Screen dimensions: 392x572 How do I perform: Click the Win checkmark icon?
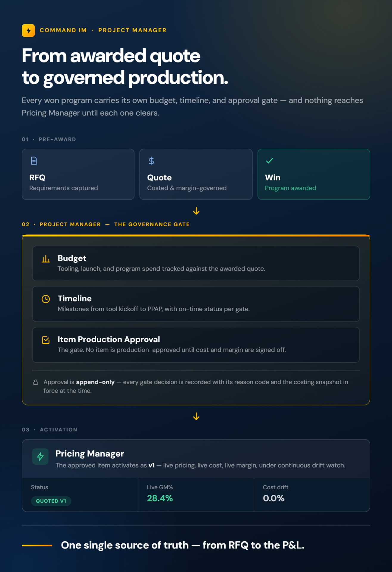click(269, 161)
